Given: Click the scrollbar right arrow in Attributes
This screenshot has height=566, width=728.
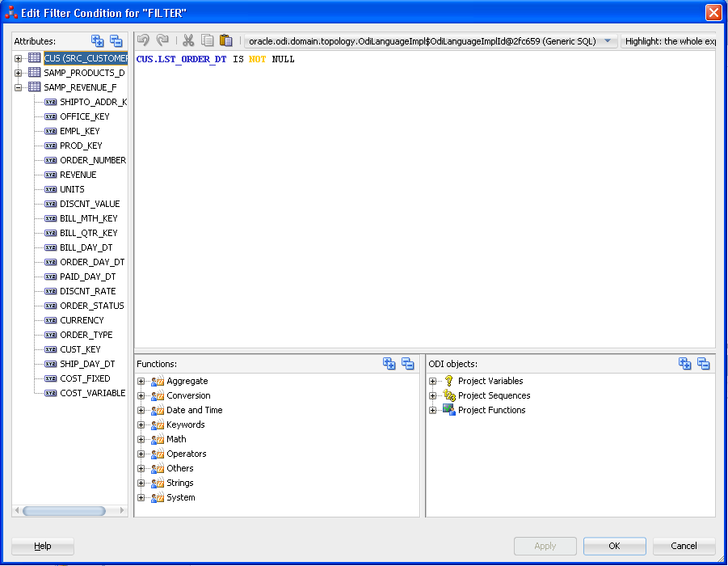Looking at the screenshot, I should tap(122, 511).
